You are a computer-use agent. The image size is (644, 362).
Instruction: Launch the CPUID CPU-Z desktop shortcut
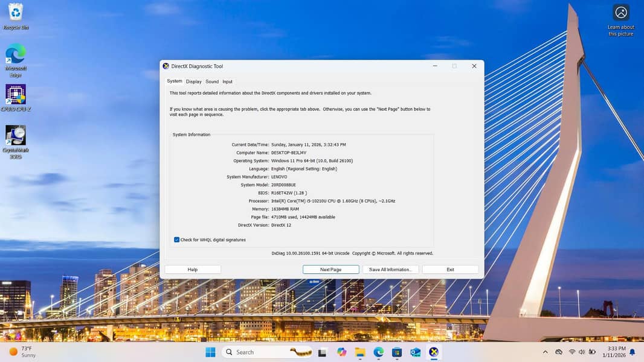pyautogui.click(x=16, y=95)
